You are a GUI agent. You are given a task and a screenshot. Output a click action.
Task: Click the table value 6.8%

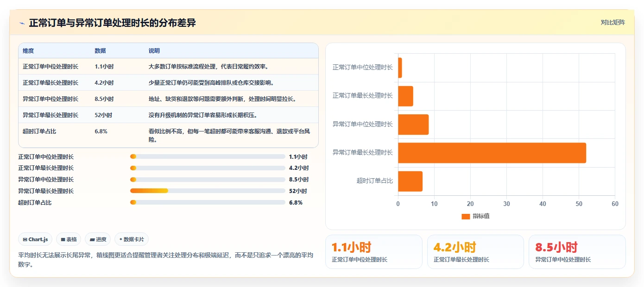tap(101, 131)
